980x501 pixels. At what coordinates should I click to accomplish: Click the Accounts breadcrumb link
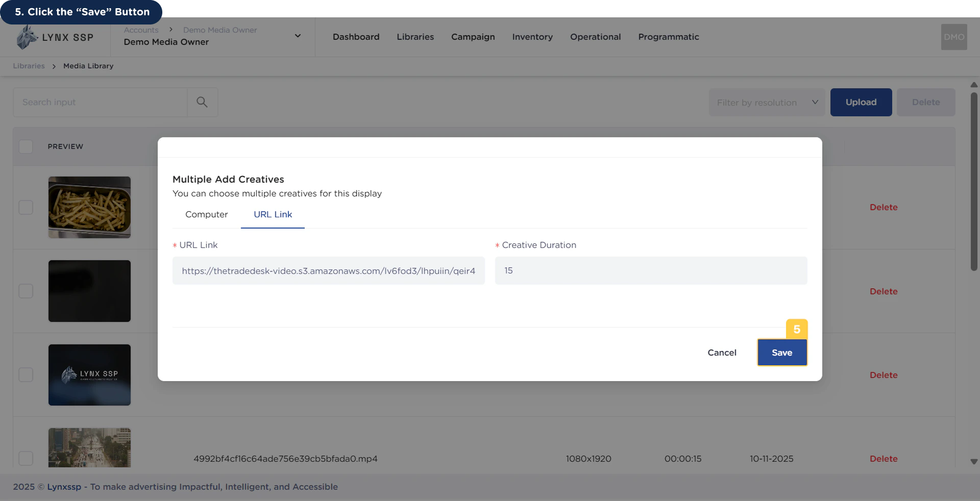pos(141,30)
